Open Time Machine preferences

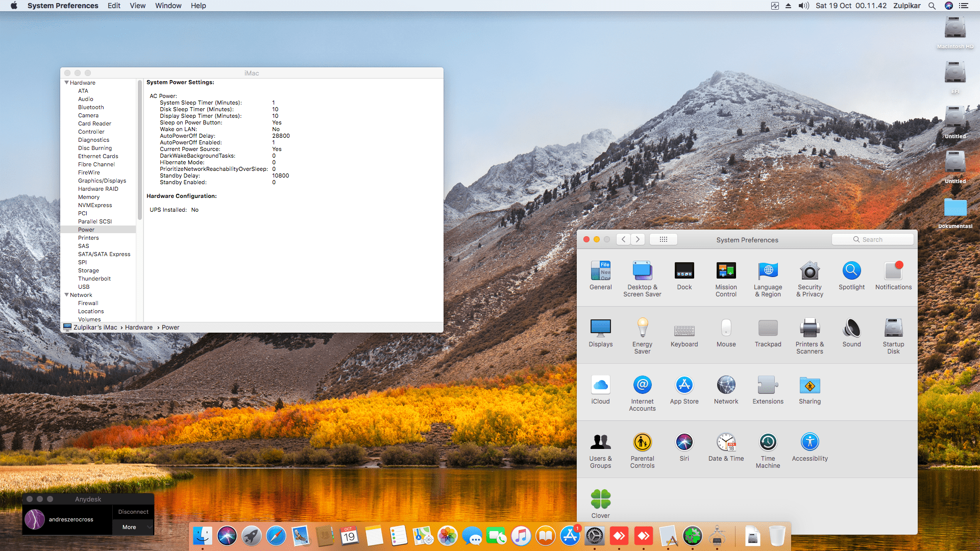(x=768, y=442)
